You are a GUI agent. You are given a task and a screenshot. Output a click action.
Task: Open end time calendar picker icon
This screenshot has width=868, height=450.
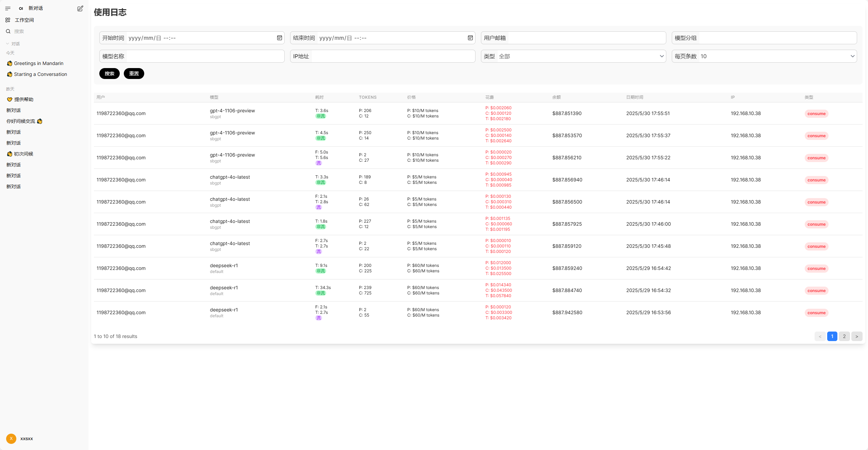470,38
